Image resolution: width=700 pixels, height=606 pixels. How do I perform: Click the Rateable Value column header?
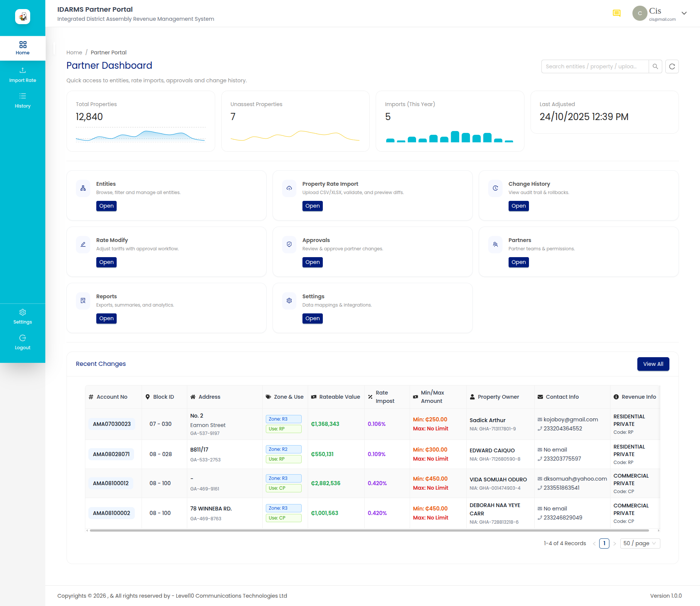click(x=336, y=397)
